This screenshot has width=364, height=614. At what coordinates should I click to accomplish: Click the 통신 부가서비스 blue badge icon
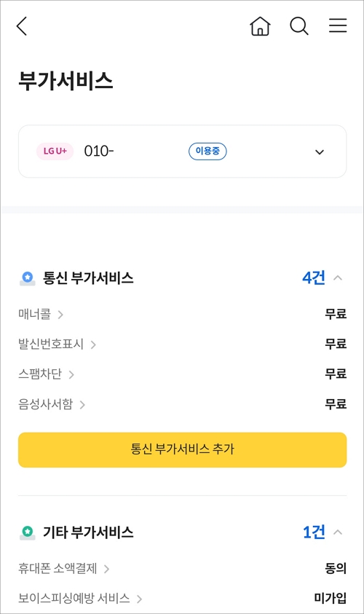point(28,278)
